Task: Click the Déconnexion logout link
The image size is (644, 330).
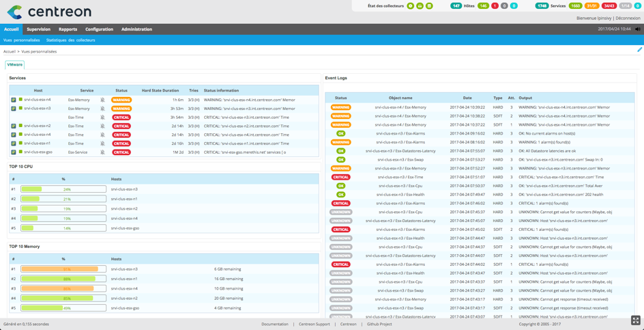Action: pyautogui.click(x=628, y=18)
